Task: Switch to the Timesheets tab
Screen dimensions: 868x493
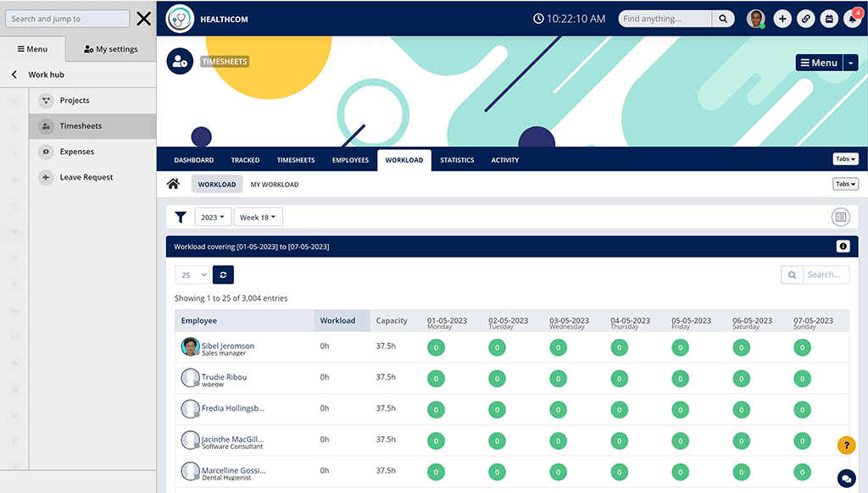Action: 296,160
